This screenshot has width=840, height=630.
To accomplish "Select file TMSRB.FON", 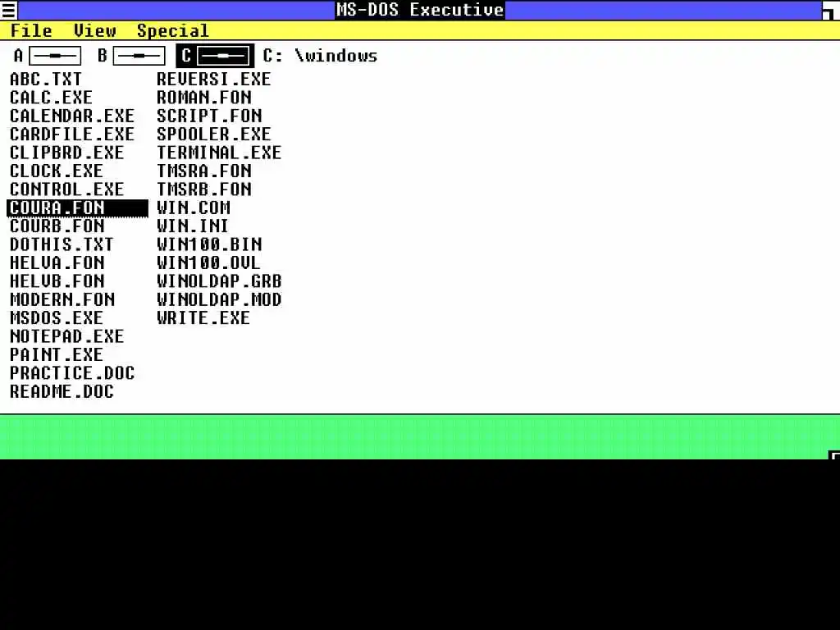I will [204, 189].
